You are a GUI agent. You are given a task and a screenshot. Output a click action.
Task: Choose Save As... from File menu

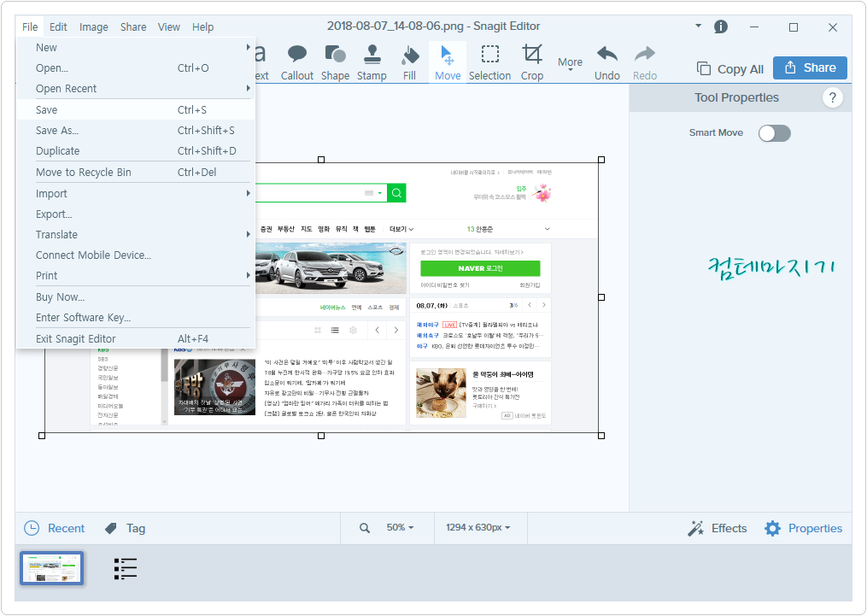tap(136, 131)
